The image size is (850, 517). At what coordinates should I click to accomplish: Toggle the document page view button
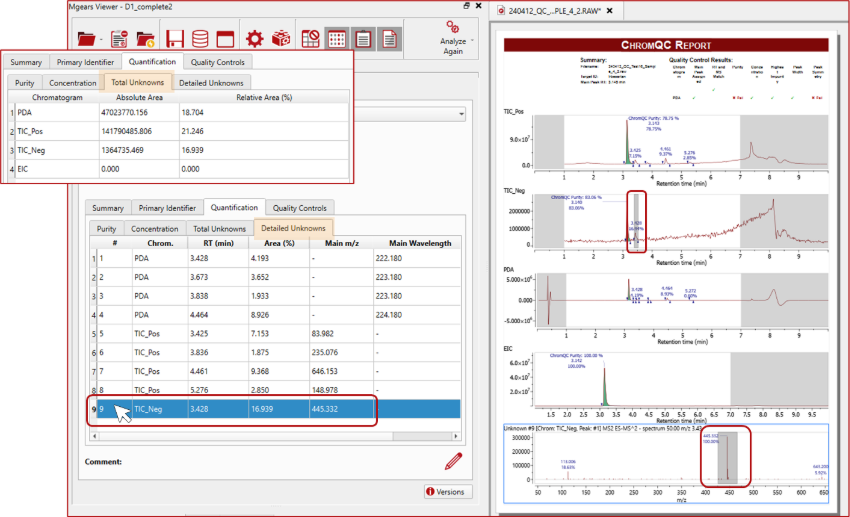(x=387, y=40)
